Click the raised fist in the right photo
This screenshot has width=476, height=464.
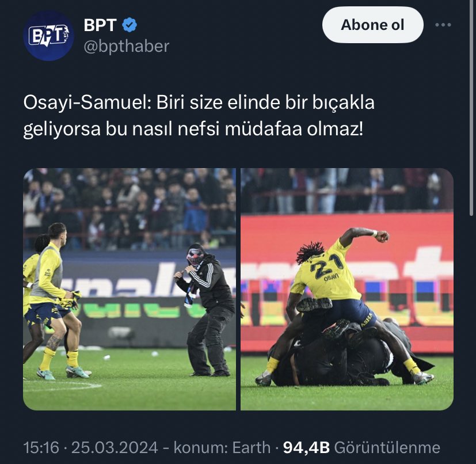click(382, 236)
